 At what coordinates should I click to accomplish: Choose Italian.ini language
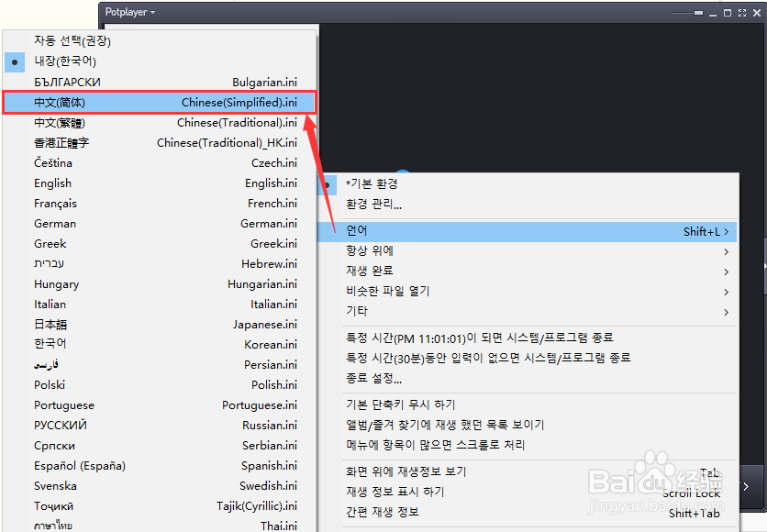pyautogui.click(x=160, y=305)
